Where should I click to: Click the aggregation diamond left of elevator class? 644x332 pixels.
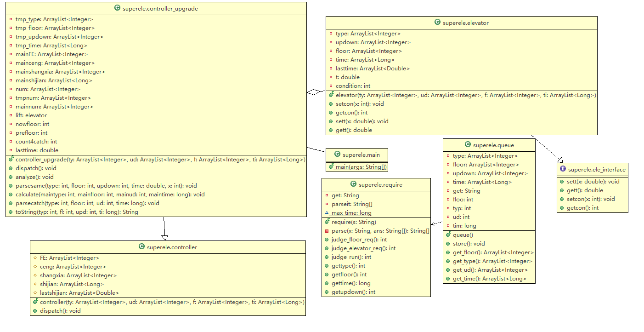click(313, 92)
